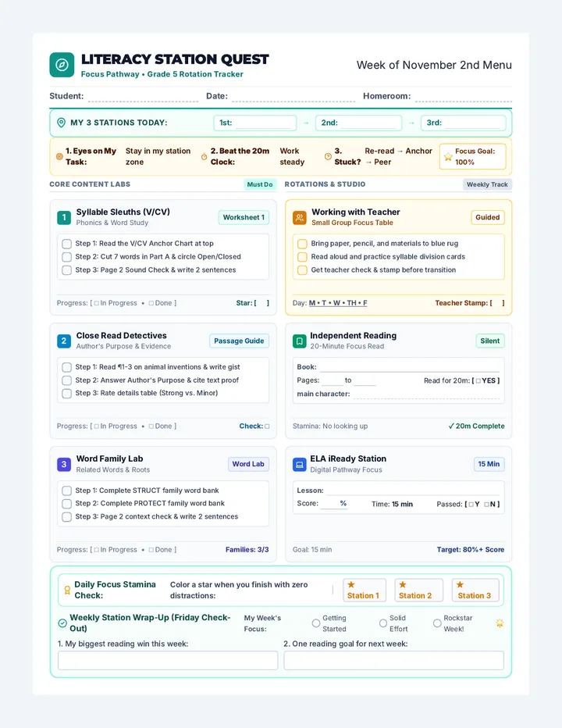
Task: Click "Families: 3/3" text
Action: [x=247, y=550]
